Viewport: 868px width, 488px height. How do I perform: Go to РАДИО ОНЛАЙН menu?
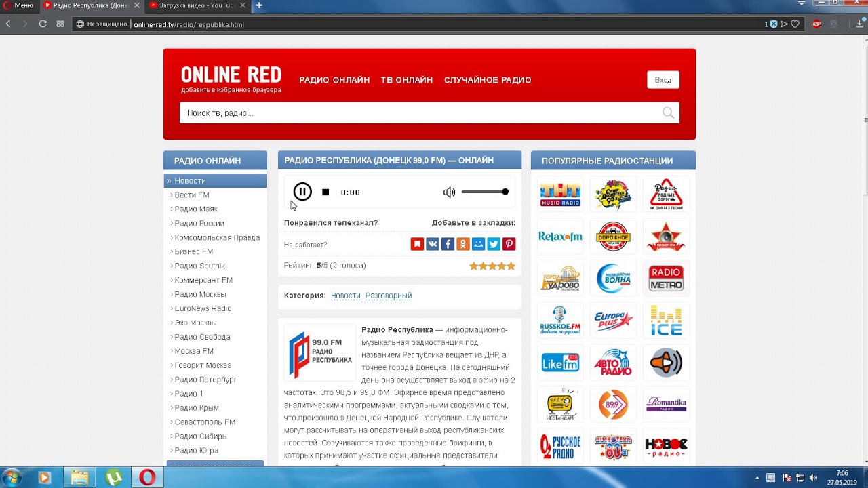point(334,80)
